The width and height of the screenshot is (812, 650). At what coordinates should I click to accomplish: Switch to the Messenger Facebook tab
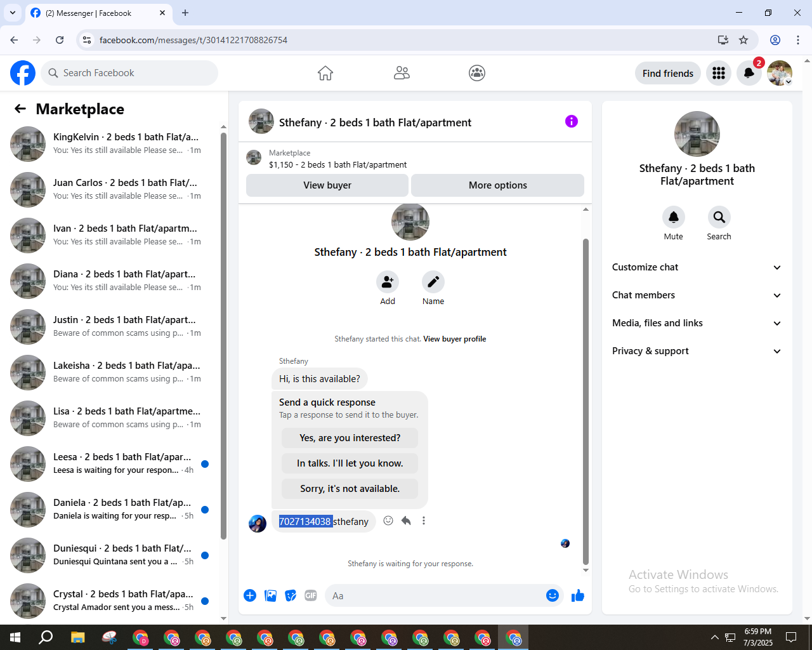coord(98,13)
